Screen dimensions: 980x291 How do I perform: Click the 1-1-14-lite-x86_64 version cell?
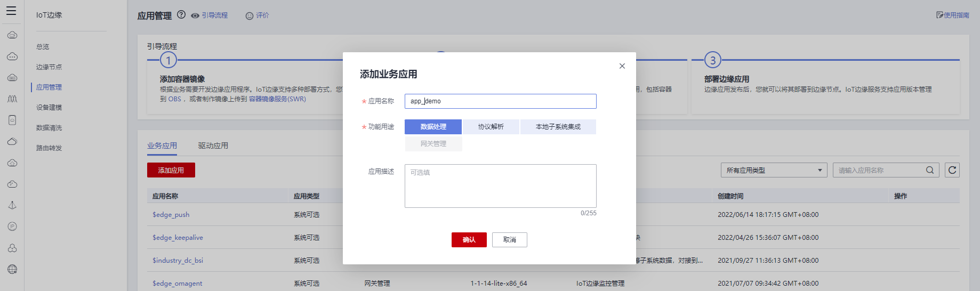pyautogui.click(x=499, y=284)
